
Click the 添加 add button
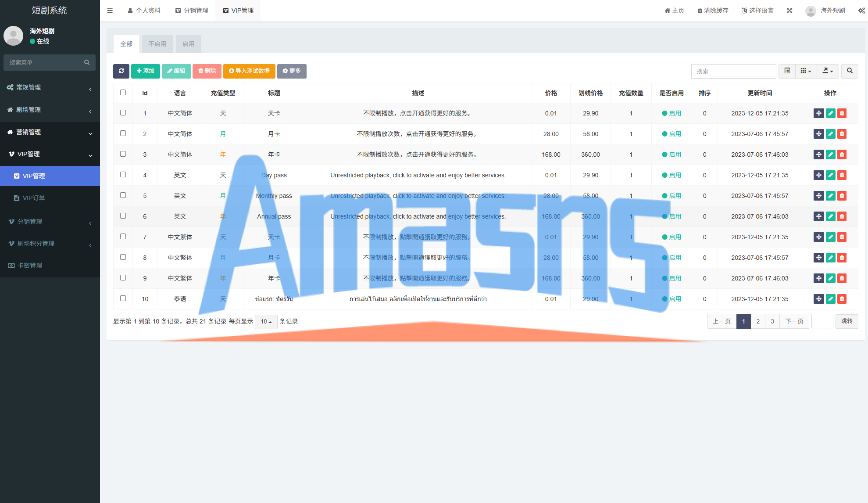[x=145, y=71]
